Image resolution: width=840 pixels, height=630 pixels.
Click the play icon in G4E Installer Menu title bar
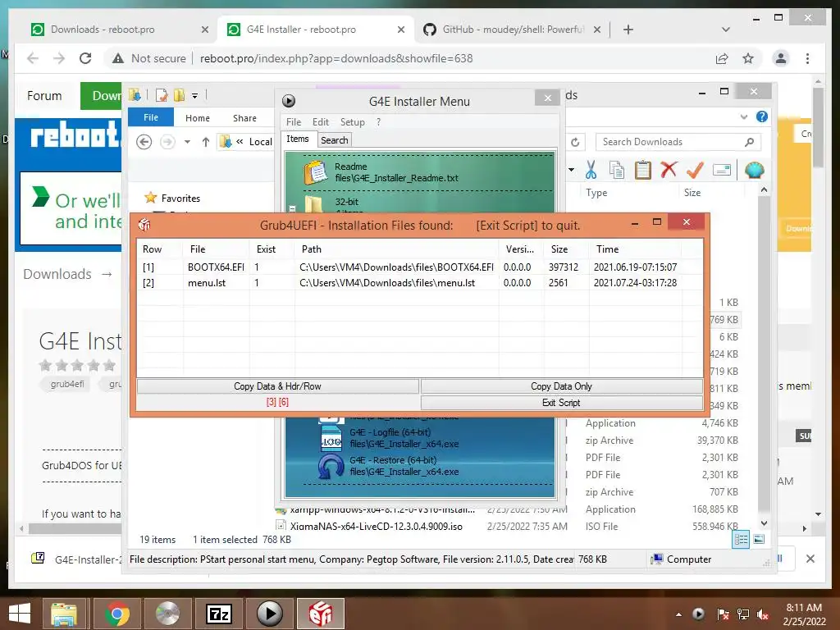coord(289,101)
